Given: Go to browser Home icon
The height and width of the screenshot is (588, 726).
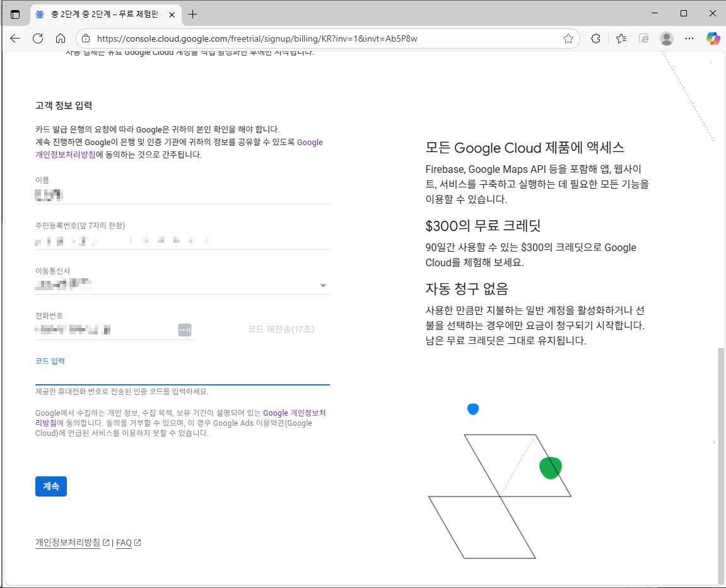Looking at the screenshot, I should (x=61, y=38).
